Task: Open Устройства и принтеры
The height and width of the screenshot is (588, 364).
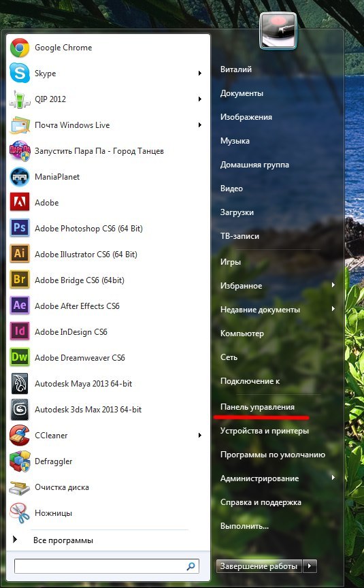Action: [x=264, y=431]
